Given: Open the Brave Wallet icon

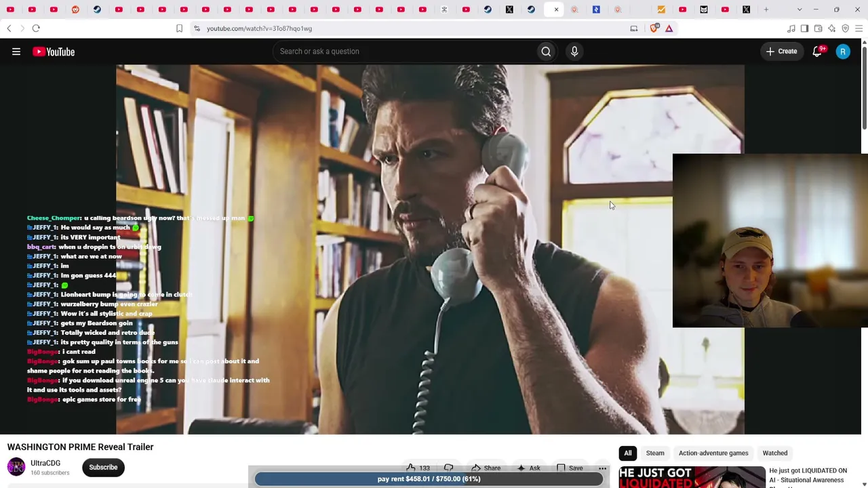Looking at the screenshot, I should [x=818, y=28].
